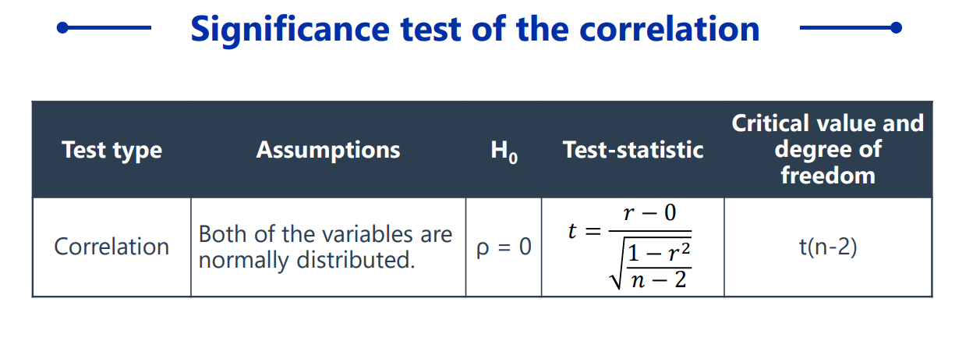Select the 't(n-2)' cell
Screen dimensions: 980x352
[828, 247]
